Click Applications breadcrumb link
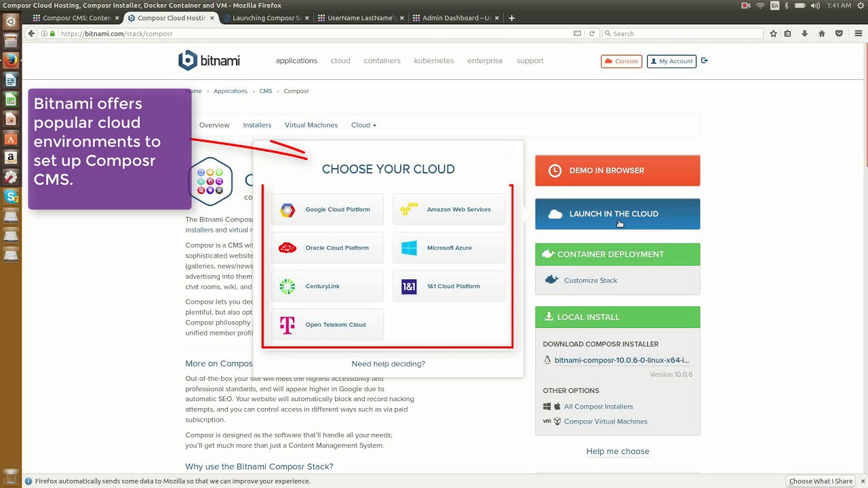Image resolution: width=868 pixels, height=488 pixels. coord(231,91)
